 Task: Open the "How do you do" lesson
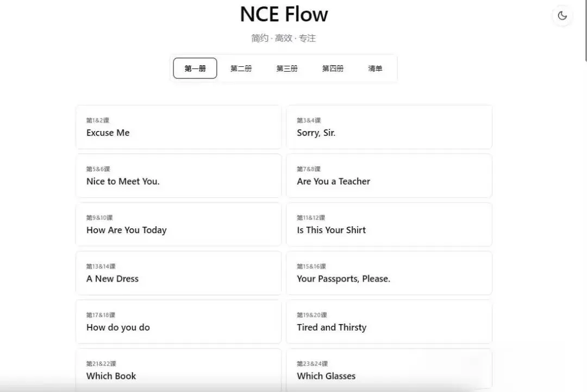pos(178,322)
